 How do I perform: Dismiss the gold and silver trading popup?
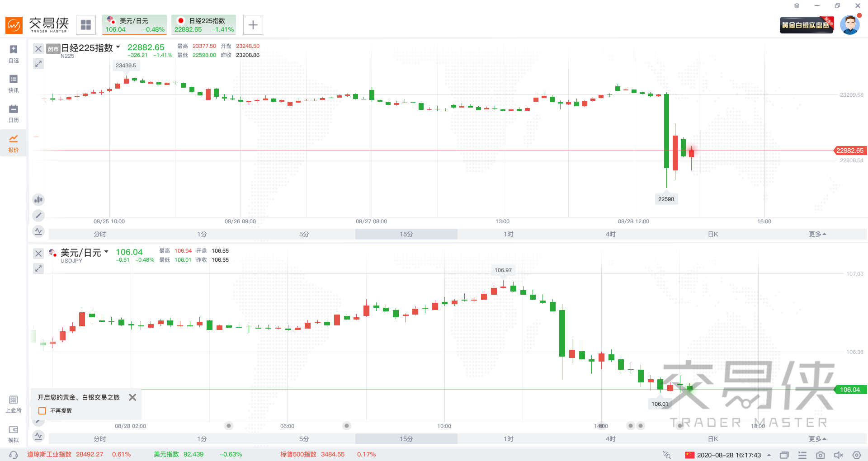132,397
